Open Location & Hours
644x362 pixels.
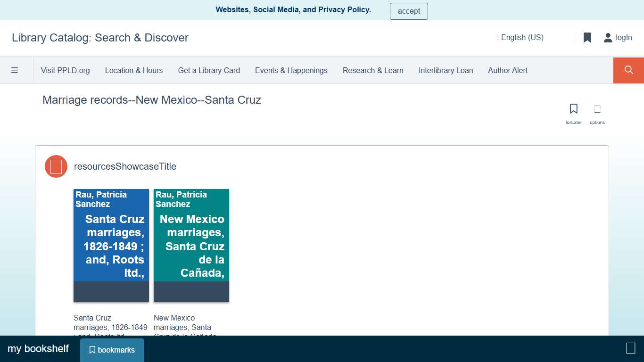click(133, 70)
